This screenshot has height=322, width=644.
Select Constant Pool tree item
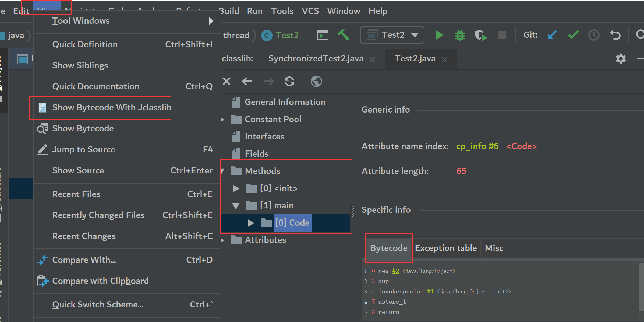[273, 119]
